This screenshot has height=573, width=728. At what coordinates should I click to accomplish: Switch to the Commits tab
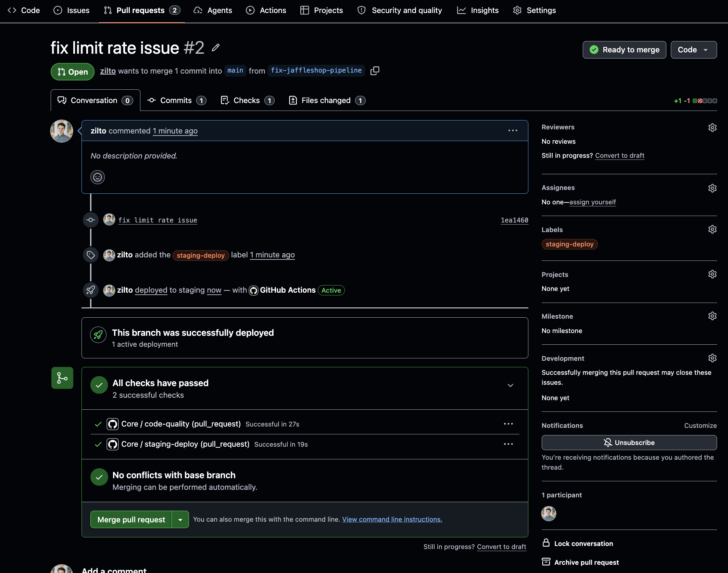point(177,100)
